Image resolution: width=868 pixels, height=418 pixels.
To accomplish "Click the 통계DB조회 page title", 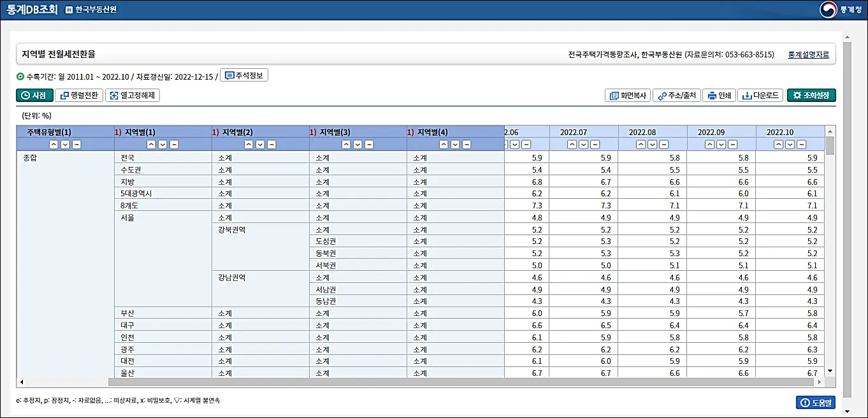I will [x=32, y=10].
